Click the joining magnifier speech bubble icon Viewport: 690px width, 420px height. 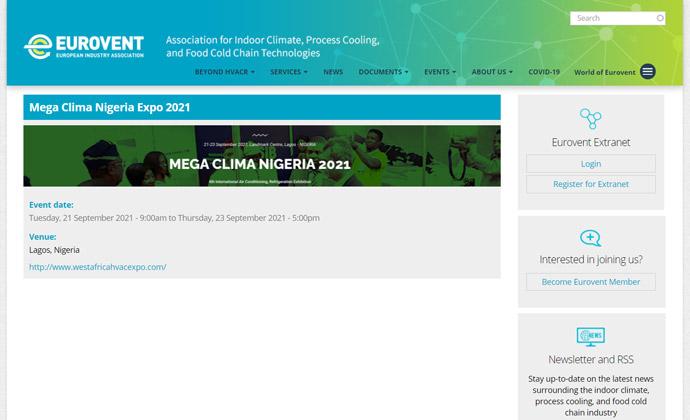tap(591, 238)
